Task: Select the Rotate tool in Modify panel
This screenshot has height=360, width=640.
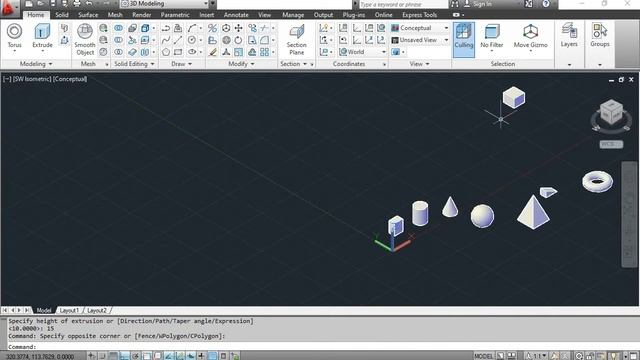Action: (x=238, y=40)
